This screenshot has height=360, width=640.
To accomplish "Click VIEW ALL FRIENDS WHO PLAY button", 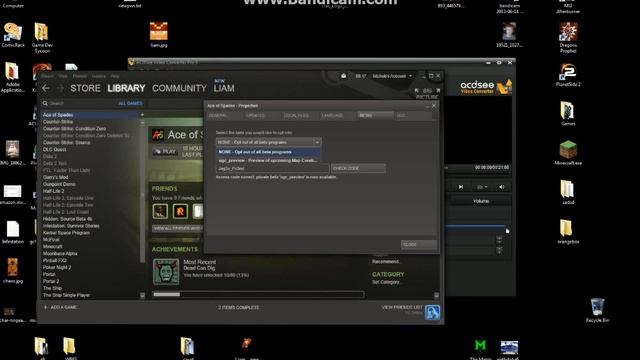I will pos(178,228).
